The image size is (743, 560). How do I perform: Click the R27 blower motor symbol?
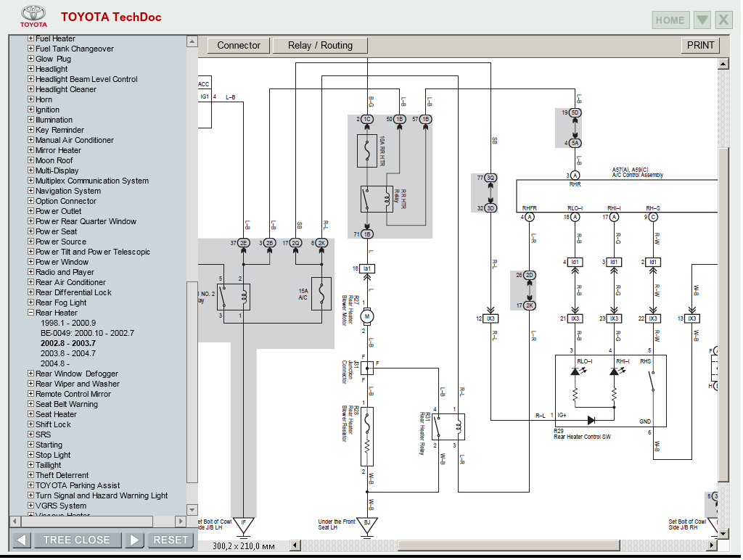[x=366, y=316]
